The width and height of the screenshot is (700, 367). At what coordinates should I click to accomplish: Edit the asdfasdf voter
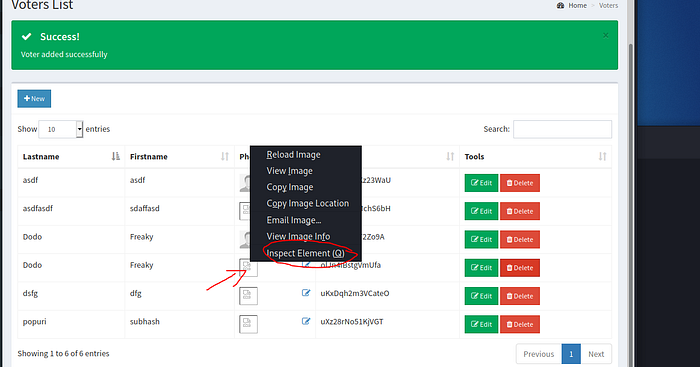click(x=481, y=211)
